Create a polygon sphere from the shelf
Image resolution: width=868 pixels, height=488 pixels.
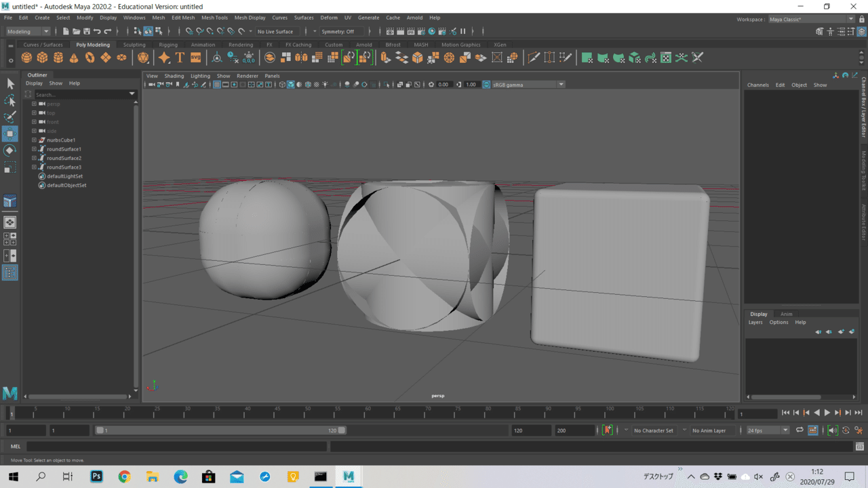pos(26,58)
